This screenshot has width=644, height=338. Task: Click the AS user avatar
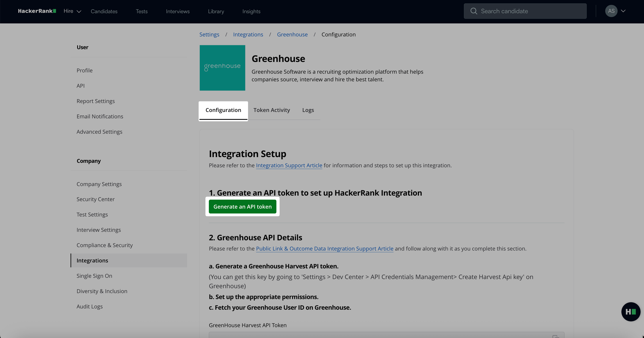tap(611, 11)
